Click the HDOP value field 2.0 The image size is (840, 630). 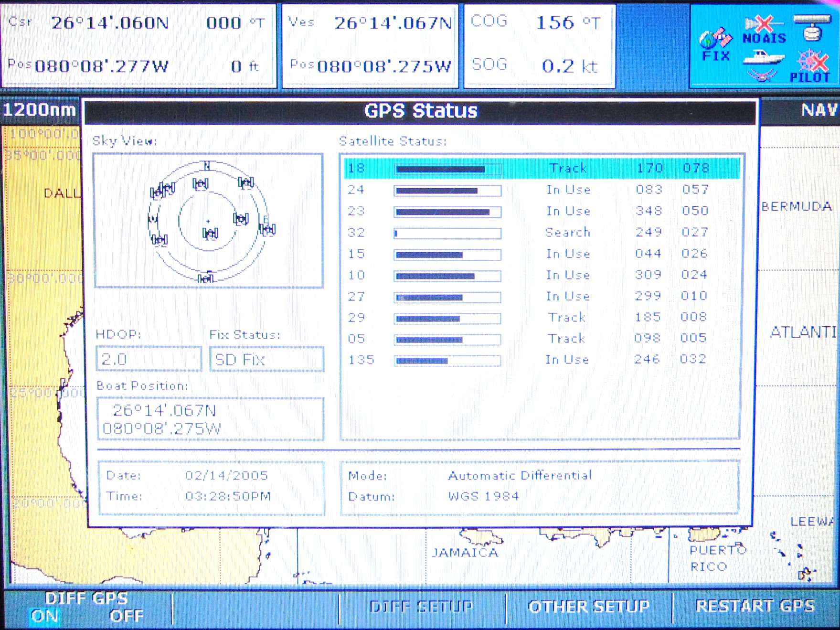tap(149, 359)
